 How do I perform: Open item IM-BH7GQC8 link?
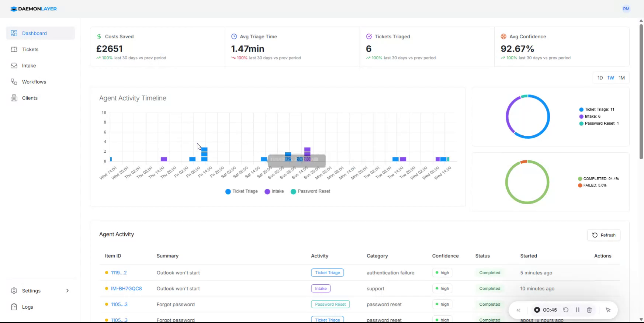click(126, 289)
